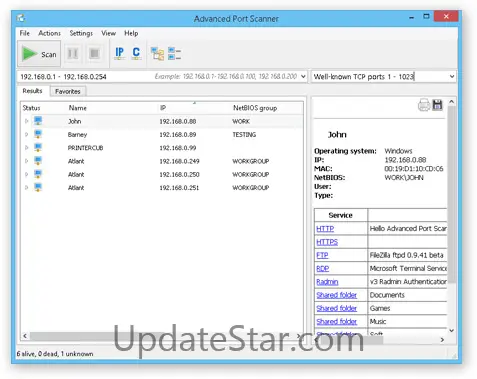Select the computer icon for Barney
This screenshot has height=379, width=477.
(38, 134)
